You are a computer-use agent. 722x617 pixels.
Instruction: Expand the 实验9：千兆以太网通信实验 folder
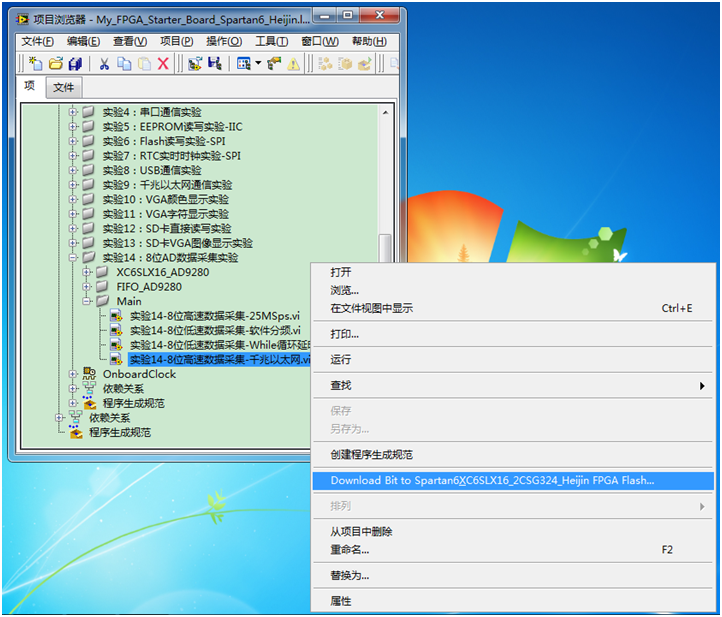(73, 185)
